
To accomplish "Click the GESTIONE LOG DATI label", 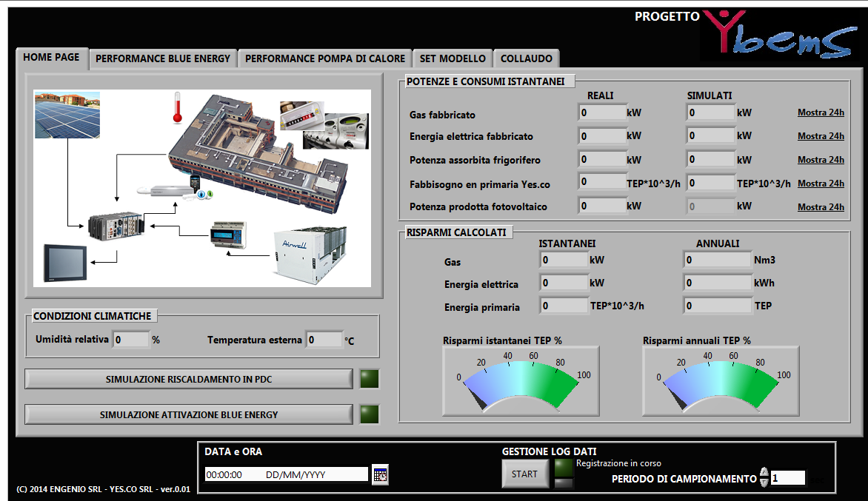I will coord(549,451).
